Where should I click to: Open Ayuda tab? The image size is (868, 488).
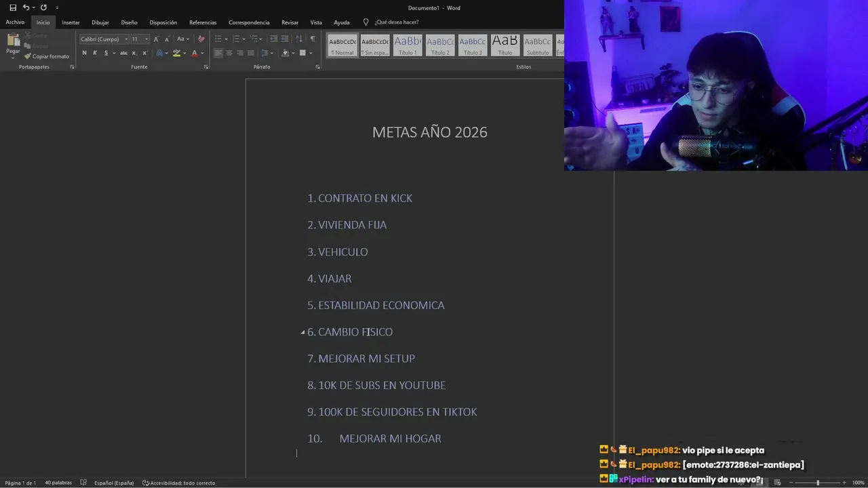coord(342,22)
